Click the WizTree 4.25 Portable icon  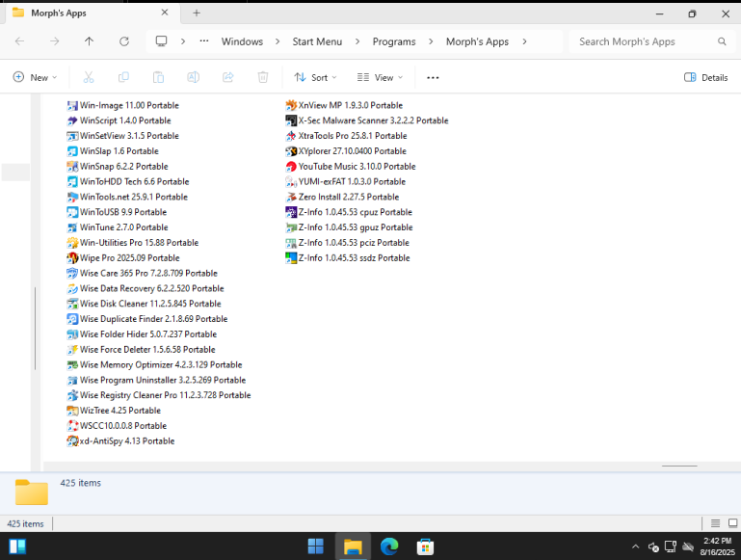(x=72, y=411)
